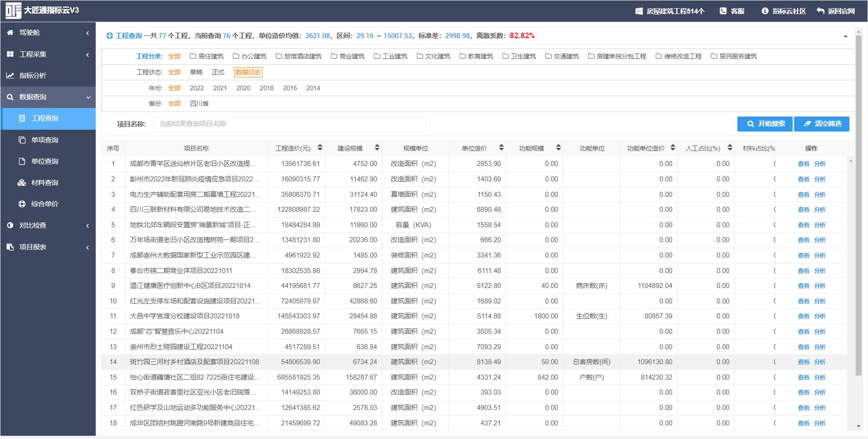The width and height of the screenshot is (868, 439).
Task: Click the 大匠通 logo icon
Action: (x=13, y=11)
